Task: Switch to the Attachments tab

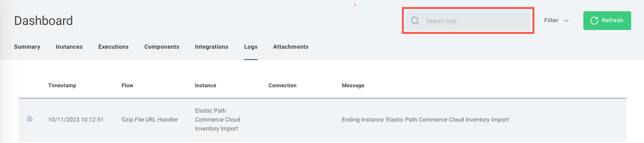Action: [291, 47]
